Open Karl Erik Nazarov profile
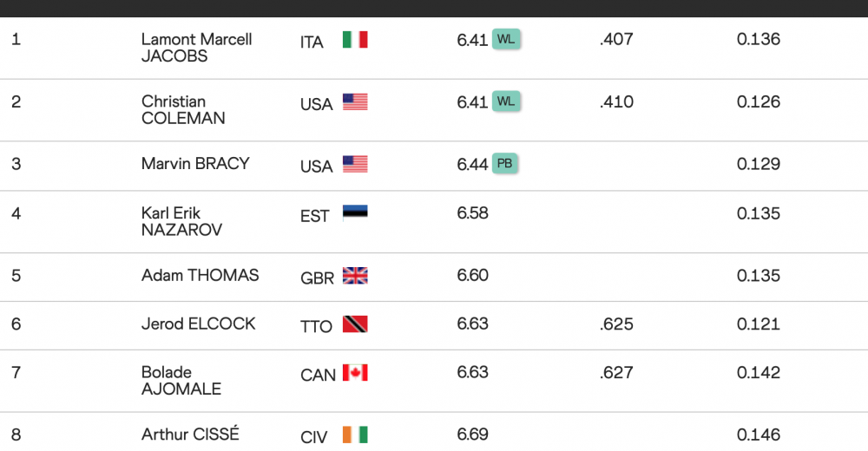 (181, 221)
